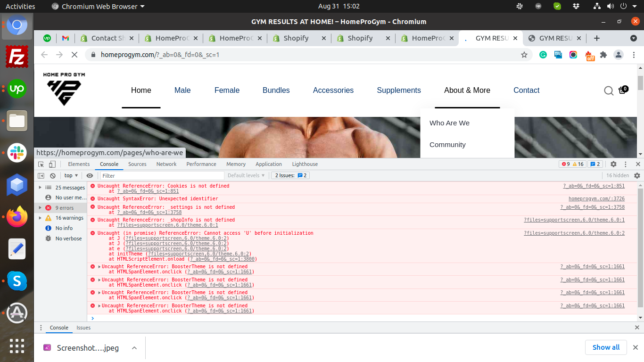Image resolution: width=644 pixels, height=362 pixels.
Task: Expand the first BoosterTheme error entry
Action: 99,267
